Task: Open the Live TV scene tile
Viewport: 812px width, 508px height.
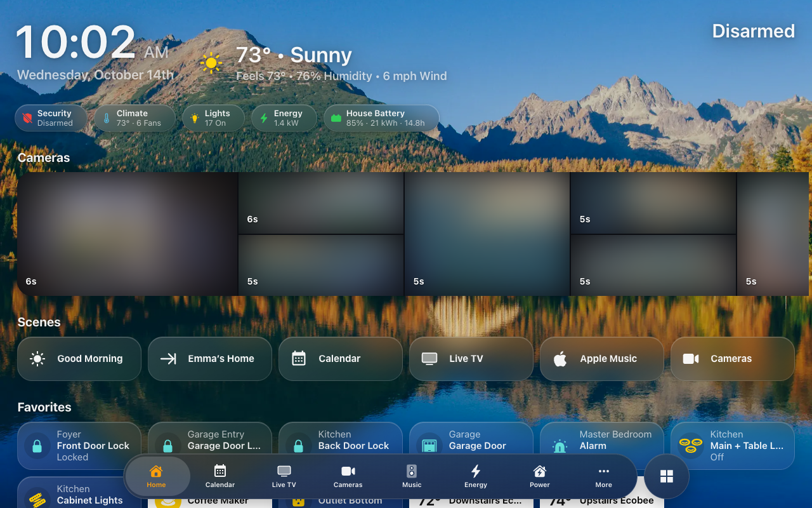Action: coord(471,359)
